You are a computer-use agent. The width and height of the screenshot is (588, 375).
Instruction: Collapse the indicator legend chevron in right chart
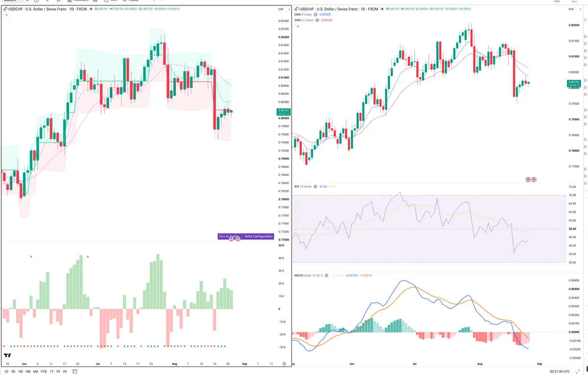[297, 26]
